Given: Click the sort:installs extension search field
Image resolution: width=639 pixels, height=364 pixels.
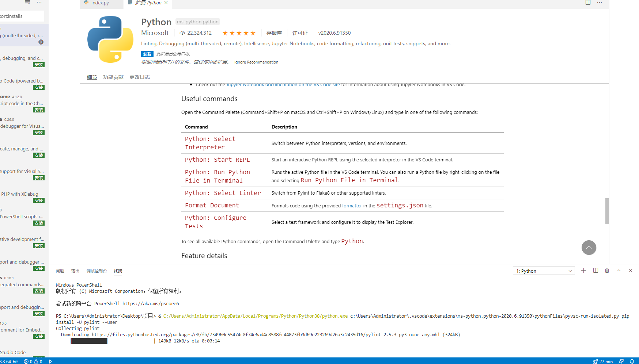Looking at the screenshot, I should pos(21,16).
